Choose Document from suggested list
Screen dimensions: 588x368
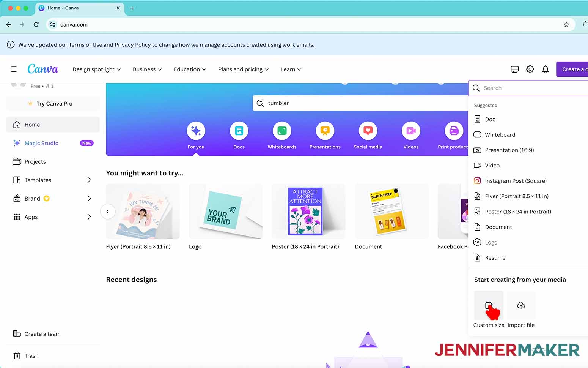click(x=528, y=227)
